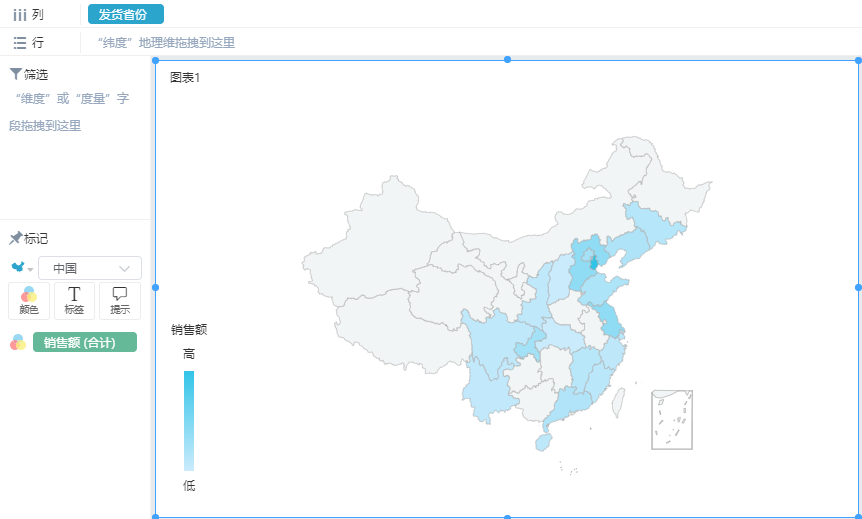
Task: Open the map type icon dropdown
Action: (22, 268)
